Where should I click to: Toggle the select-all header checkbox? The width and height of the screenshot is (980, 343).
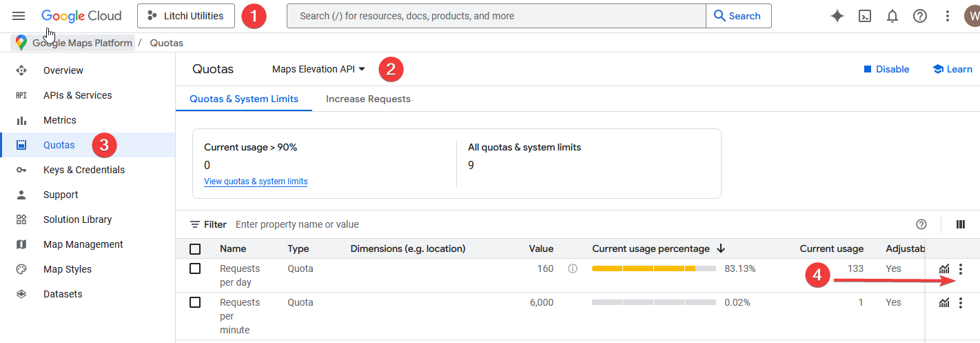click(195, 249)
